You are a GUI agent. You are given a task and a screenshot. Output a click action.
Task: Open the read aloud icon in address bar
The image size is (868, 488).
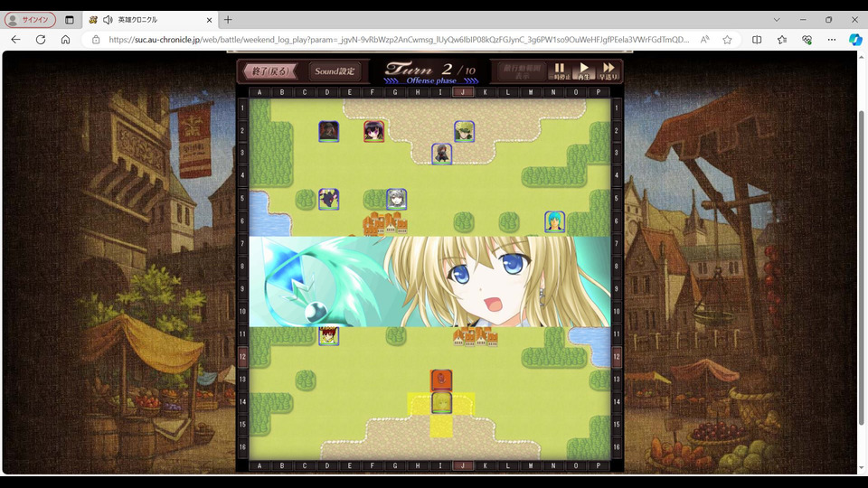point(704,40)
